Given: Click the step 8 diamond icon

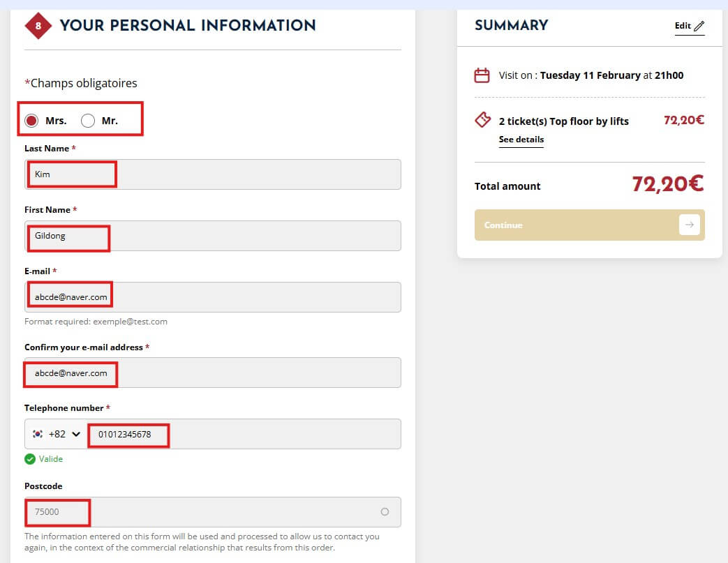Looking at the screenshot, I should tap(38, 26).
